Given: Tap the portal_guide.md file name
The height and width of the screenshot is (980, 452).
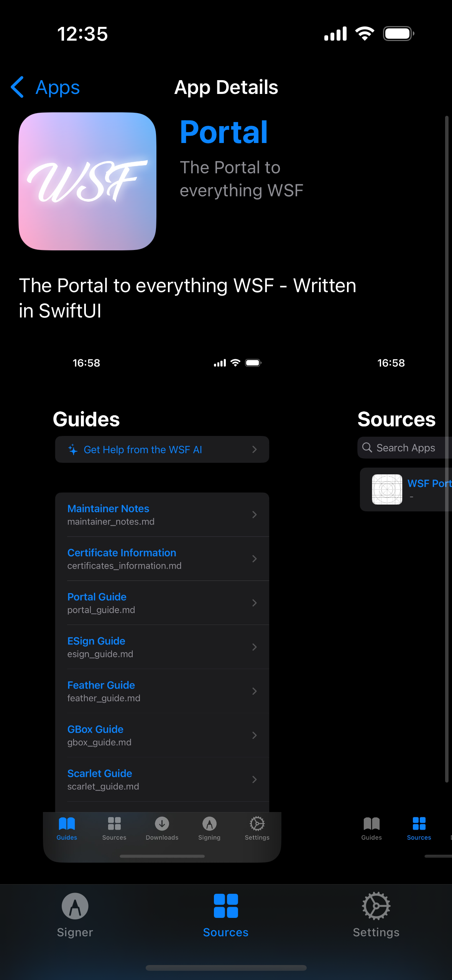Looking at the screenshot, I should coord(101,610).
